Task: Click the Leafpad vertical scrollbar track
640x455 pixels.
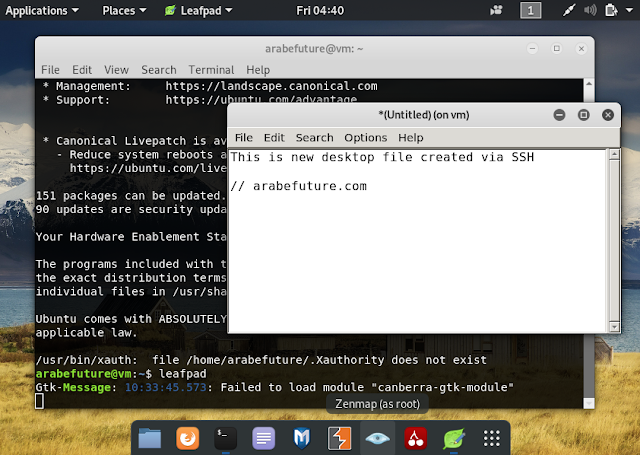Action: coord(614,241)
